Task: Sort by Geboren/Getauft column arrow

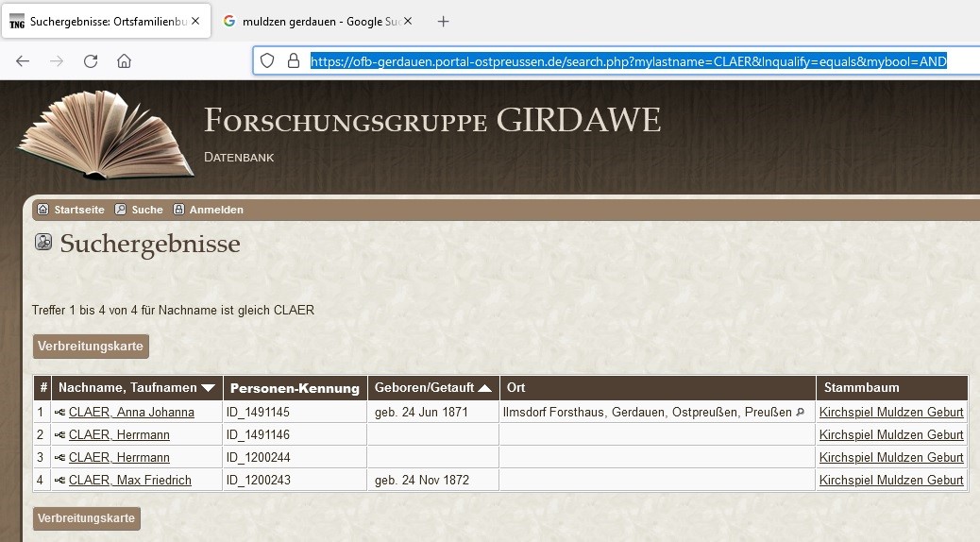Action: [x=484, y=388]
